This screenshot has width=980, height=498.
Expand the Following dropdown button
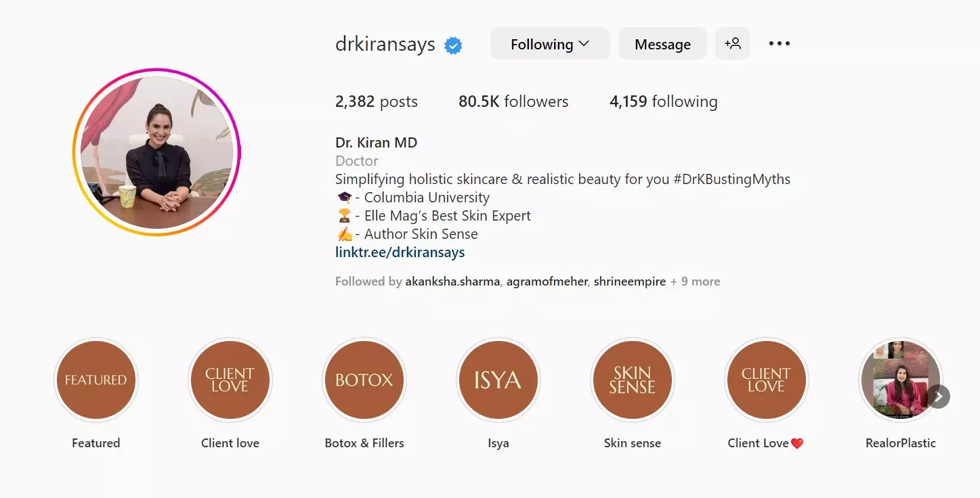(550, 44)
